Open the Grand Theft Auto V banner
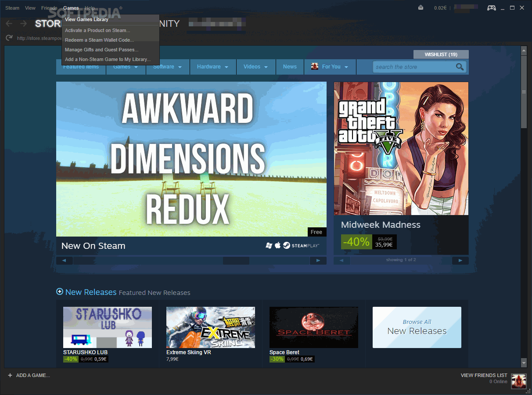This screenshot has height=395, width=532. pyautogui.click(x=401, y=148)
